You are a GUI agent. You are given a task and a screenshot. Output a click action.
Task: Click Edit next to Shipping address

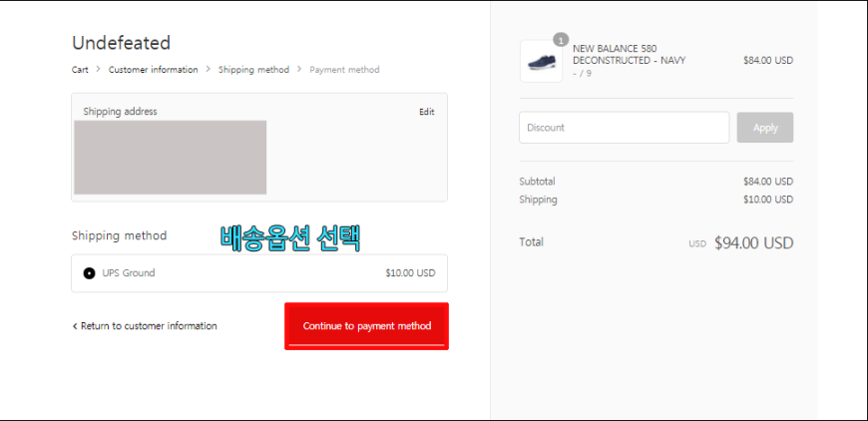[426, 112]
